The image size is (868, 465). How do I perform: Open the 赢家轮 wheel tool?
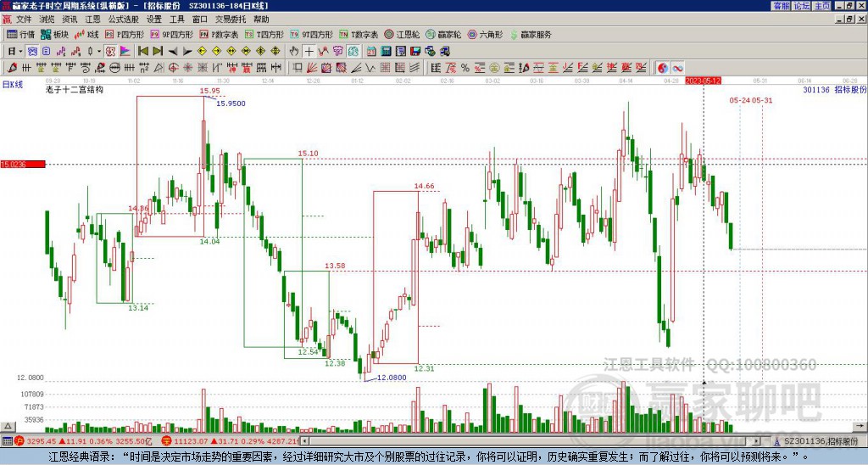443,34
